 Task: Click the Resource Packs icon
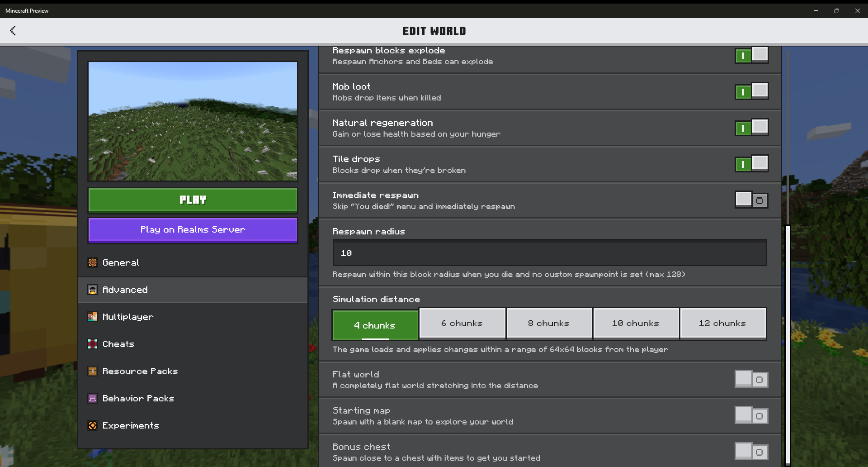(x=93, y=371)
